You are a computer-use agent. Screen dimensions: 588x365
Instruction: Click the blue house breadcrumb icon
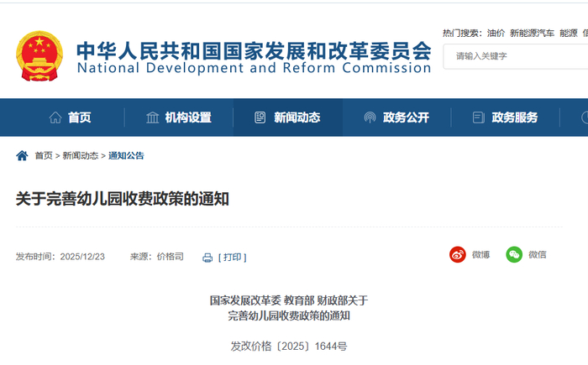point(22,155)
